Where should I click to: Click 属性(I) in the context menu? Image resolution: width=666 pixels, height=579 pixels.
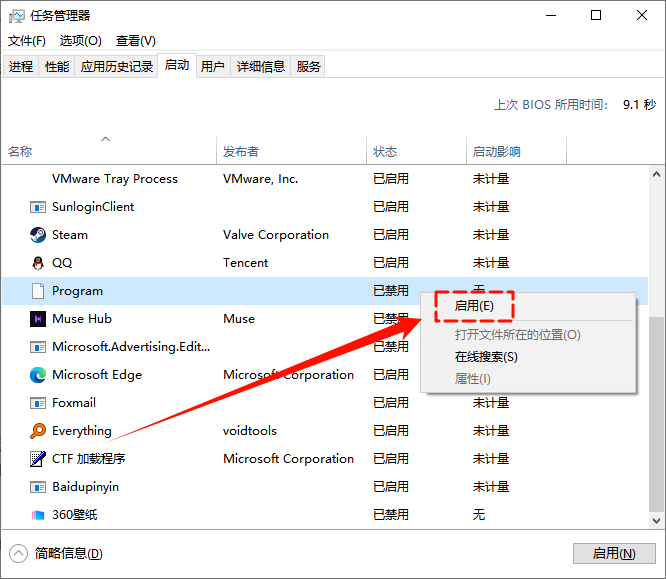click(x=472, y=378)
